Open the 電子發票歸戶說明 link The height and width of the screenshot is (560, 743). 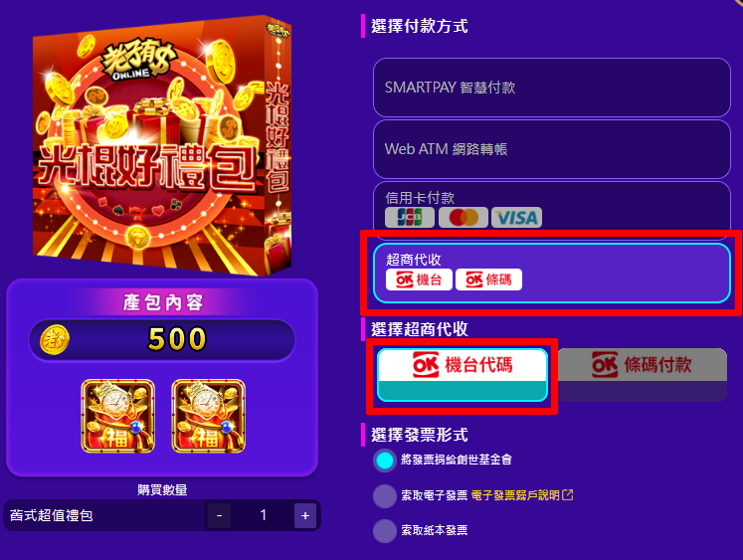(515, 495)
